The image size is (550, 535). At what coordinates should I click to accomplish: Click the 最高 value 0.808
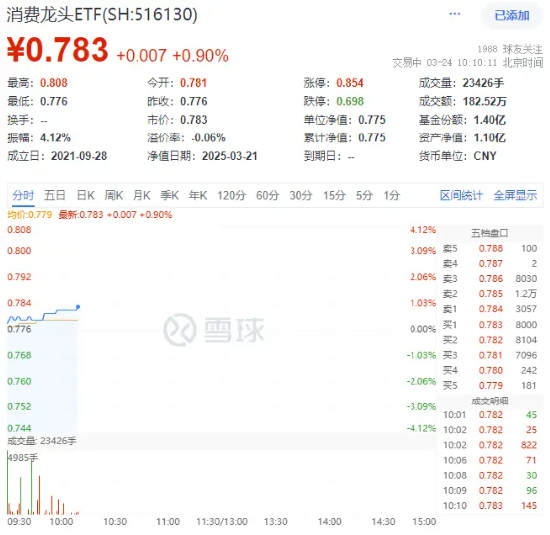click(x=54, y=83)
